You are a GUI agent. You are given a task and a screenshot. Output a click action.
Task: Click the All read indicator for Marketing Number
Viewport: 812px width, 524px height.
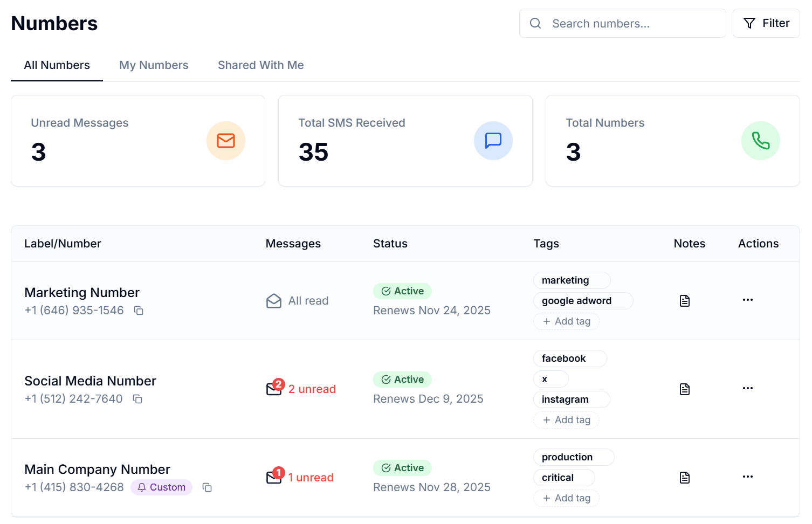click(x=297, y=300)
